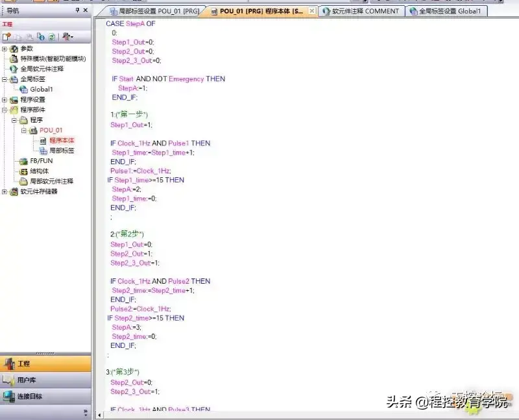Open the view options dropdown icon in navigation toolbar
This screenshot has height=420, width=519.
click(68, 37)
